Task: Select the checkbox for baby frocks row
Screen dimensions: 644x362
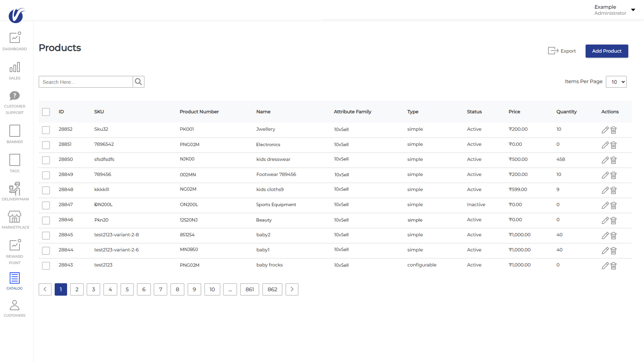Action: pyautogui.click(x=46, y=266)
